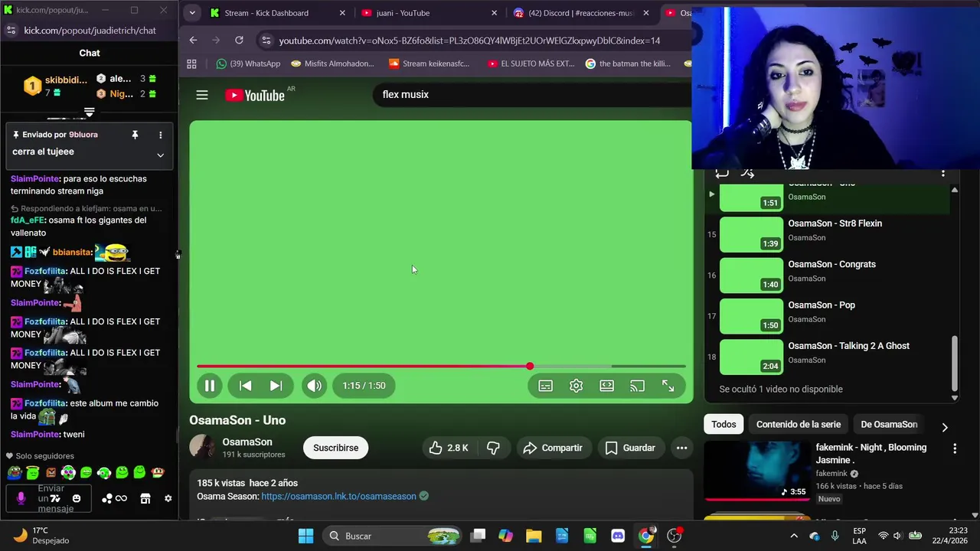Click the purple microphone icon in chat
This screenshot has width=980, height=551.
(x=21, y=498)
